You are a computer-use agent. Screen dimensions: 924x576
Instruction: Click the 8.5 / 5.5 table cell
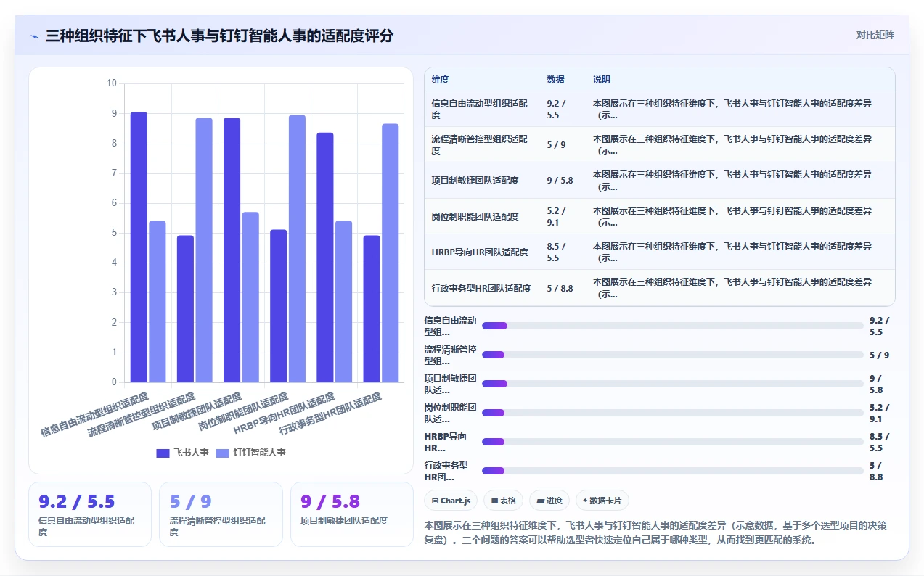pyautogui.click(x=561, y=252)
